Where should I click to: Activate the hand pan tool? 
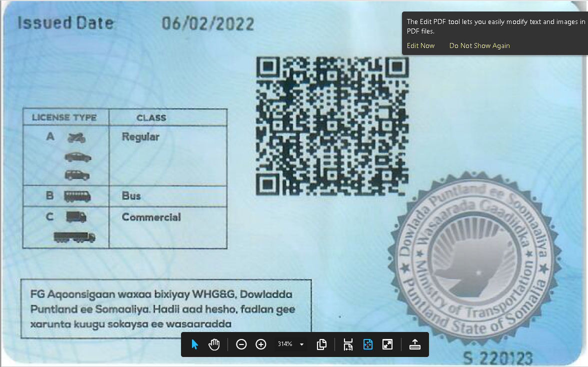(x=214, y=344)
